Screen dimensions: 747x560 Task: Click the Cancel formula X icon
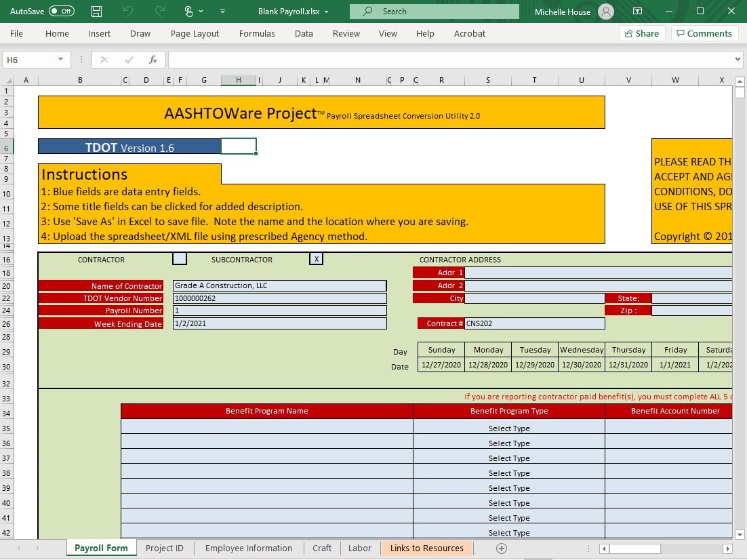[x=104, y=60]
